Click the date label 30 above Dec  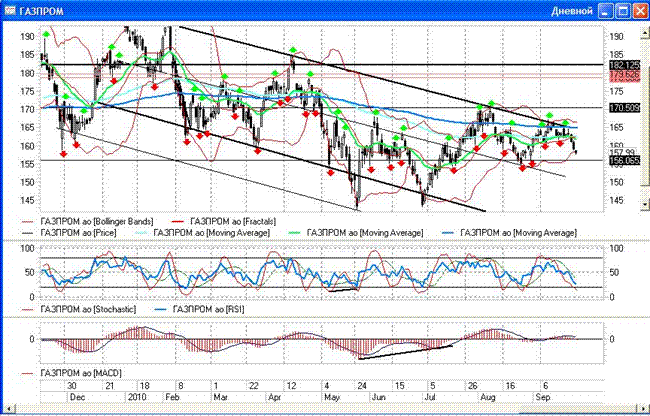72,386
